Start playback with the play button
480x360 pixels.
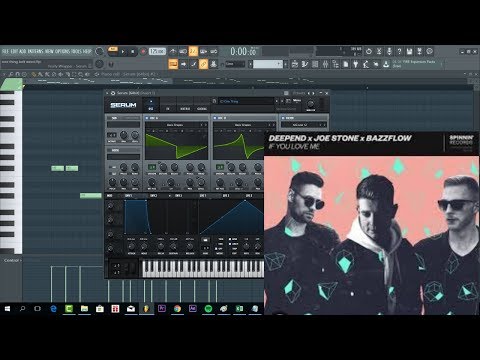(123, 52)
